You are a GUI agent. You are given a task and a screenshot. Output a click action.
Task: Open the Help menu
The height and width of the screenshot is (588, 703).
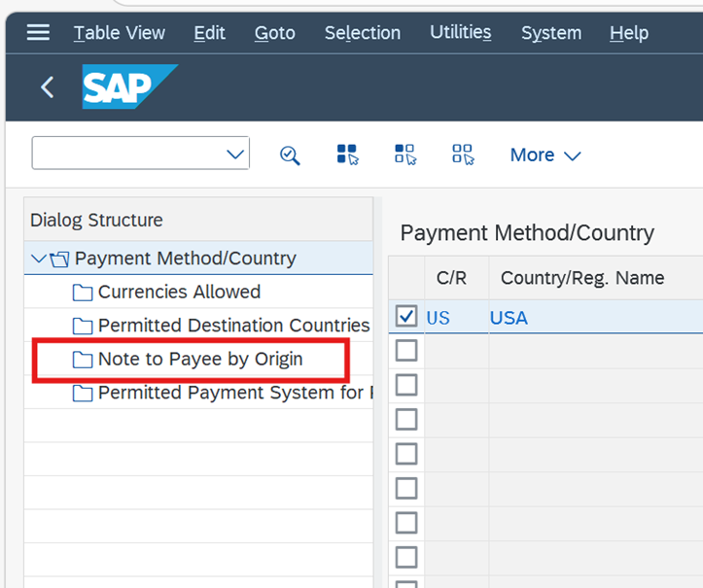(628, 33)
